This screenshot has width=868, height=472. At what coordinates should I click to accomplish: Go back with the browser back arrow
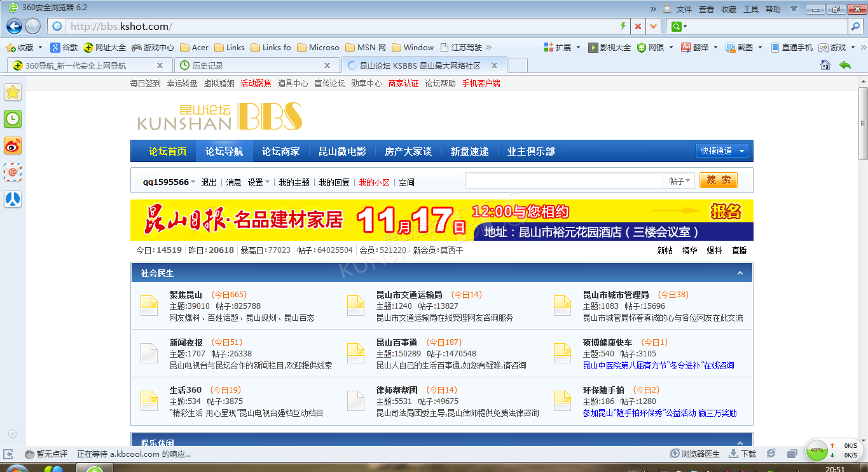click(x=14, y=26)
